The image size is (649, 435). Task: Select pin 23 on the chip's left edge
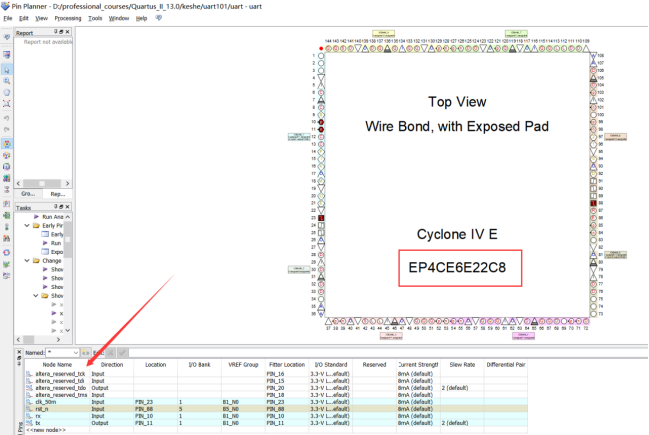321,218
